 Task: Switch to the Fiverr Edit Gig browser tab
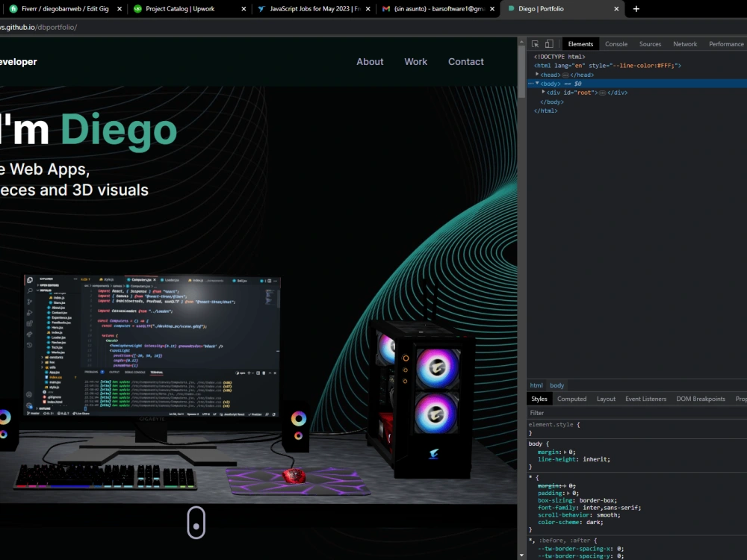65,8
